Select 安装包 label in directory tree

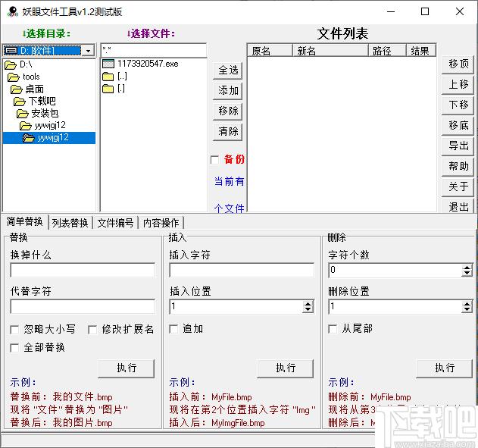[x=45, y=114]
